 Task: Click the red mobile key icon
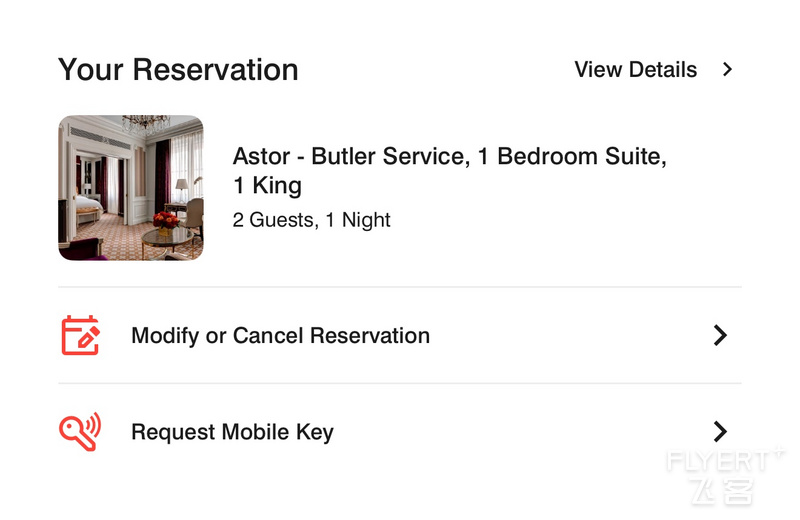point(80,432)
